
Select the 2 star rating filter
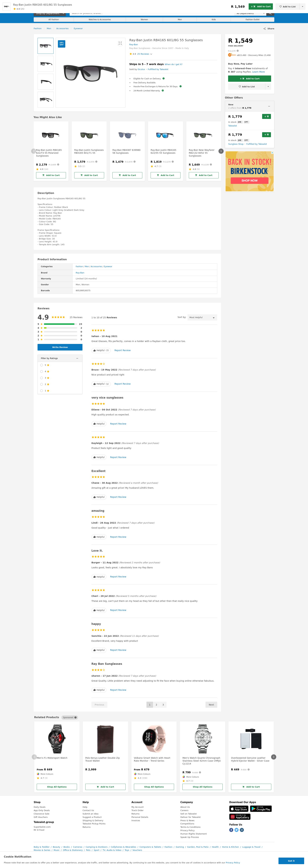pos(42,384)
